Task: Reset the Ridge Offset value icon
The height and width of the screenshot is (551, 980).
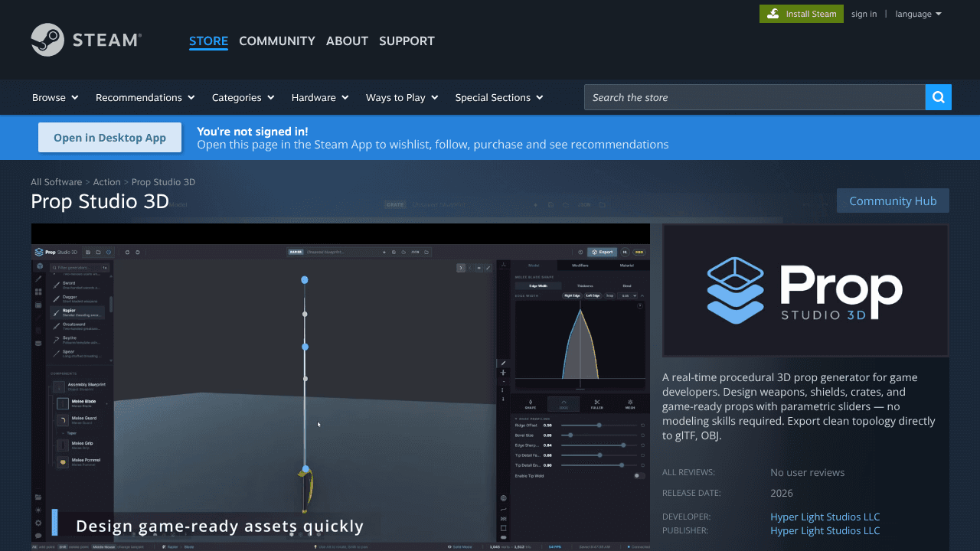Action: coord(642,425)
